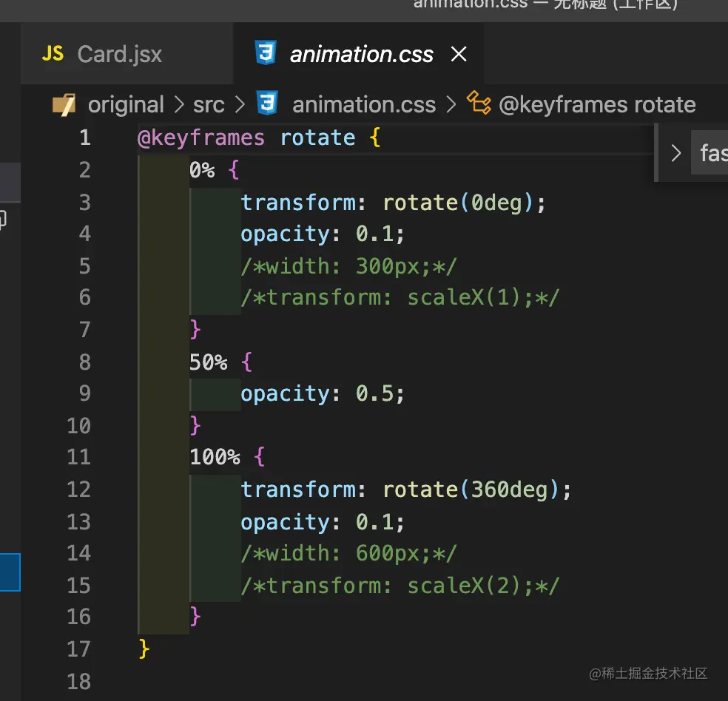Click 'rotate' animation name on line 1
The height and width of the screenshot is (701, 728).
coord(317,138)
